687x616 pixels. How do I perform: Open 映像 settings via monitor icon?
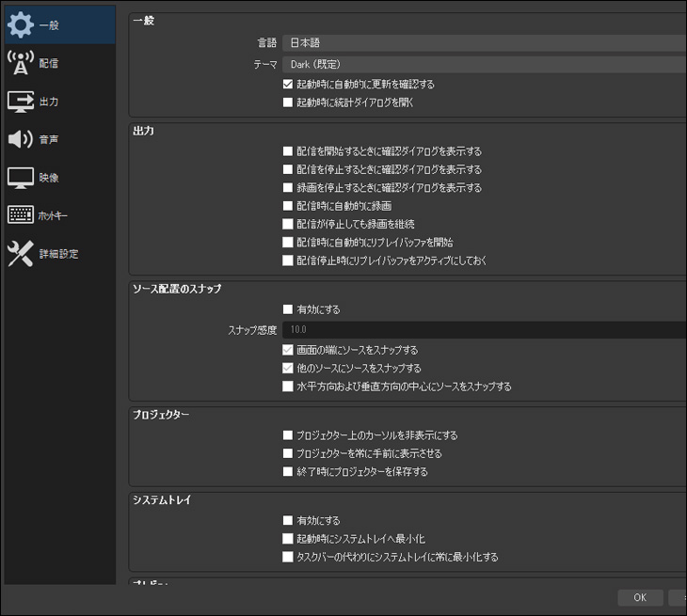click(x=21, y=178)
